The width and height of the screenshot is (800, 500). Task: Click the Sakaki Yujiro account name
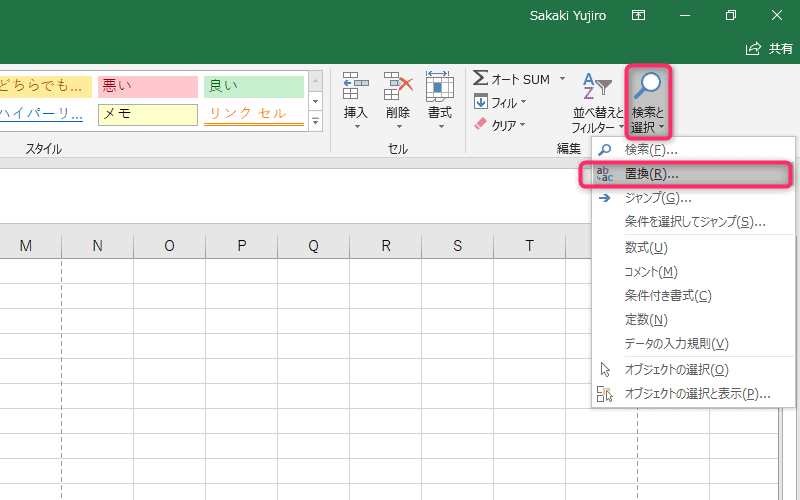click(x=568, y=16)
